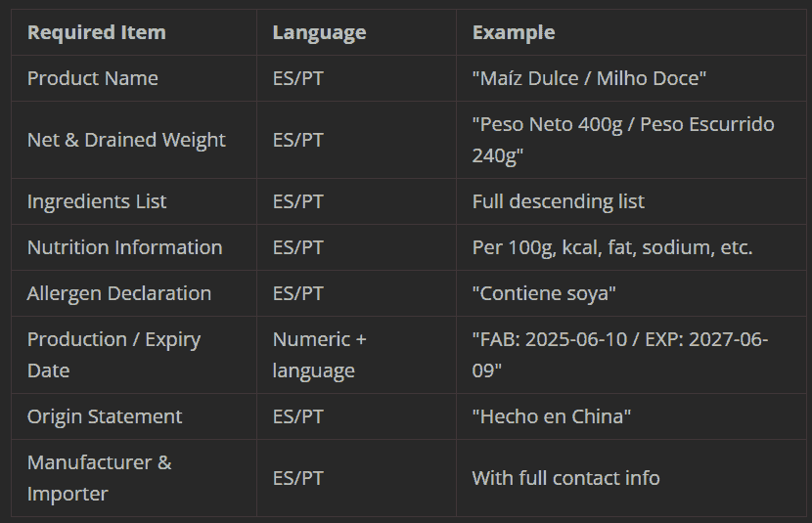The height and width of the screenshot is (523, 812).
Task: Click the "Language" column header
Action: pyautogui.click(x=319, y=32)
